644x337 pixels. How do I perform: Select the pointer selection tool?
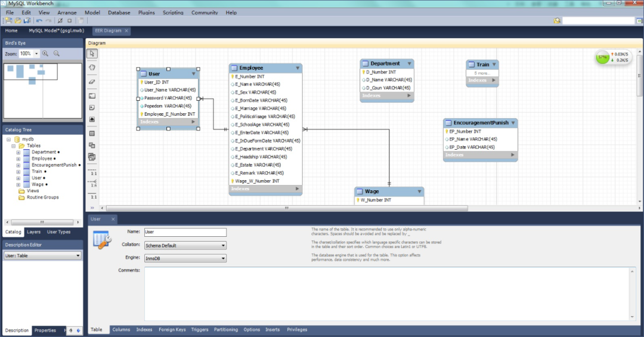pyautogui.click(x=92, y=54)
